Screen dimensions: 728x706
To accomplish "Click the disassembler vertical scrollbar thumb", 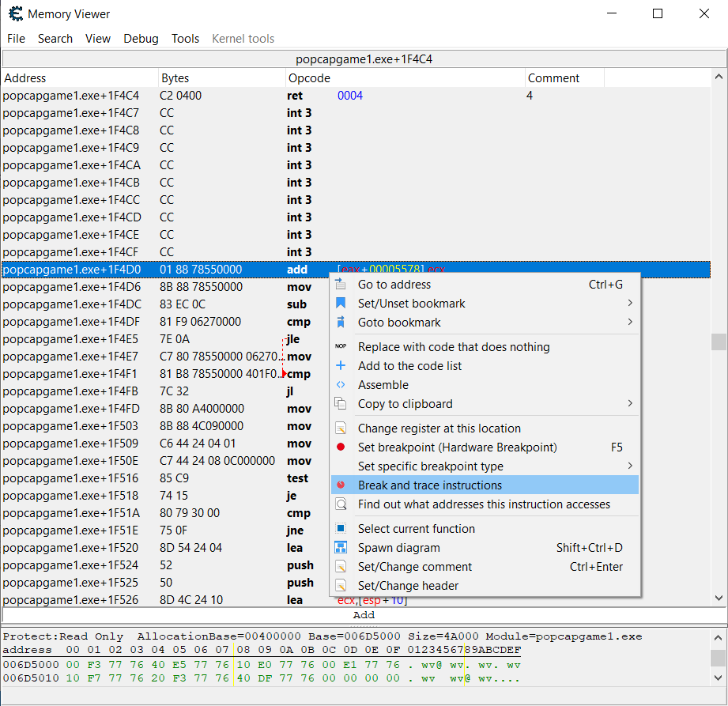I will 719,342.
